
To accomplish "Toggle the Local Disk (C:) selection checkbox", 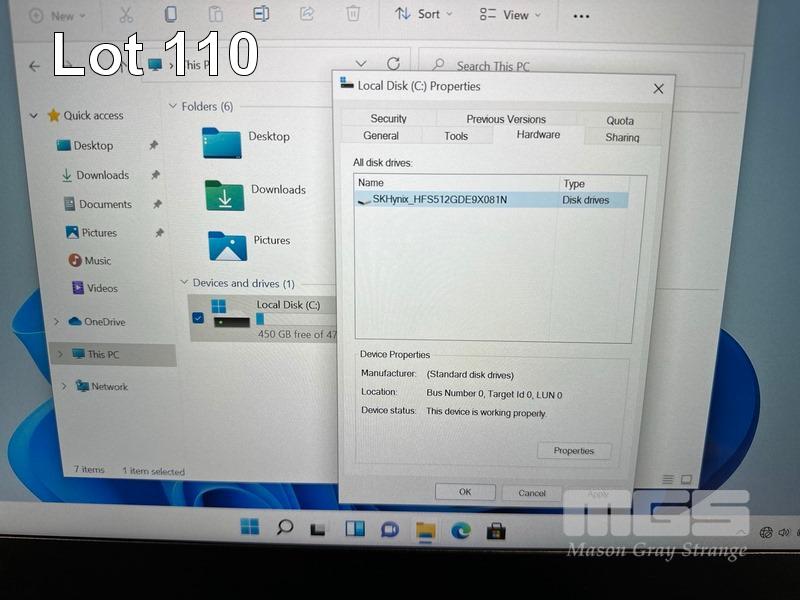I will (197, 318).
